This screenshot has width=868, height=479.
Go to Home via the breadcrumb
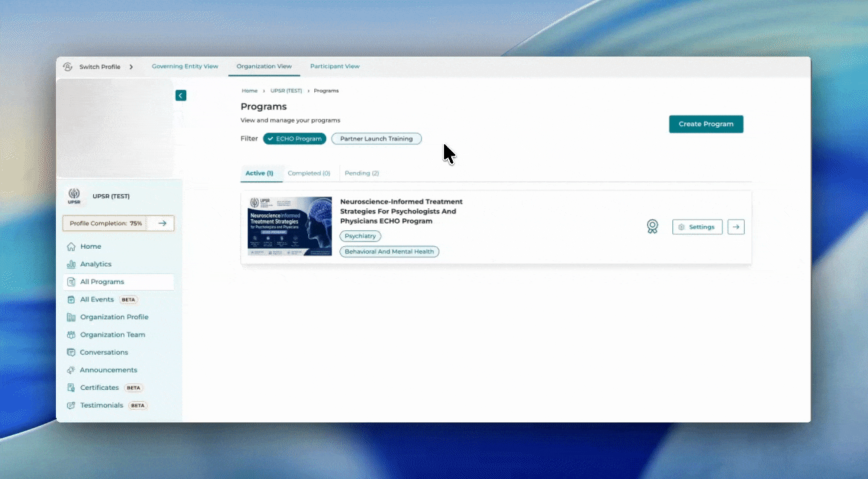pyautogui.click(x=250, y=90)
